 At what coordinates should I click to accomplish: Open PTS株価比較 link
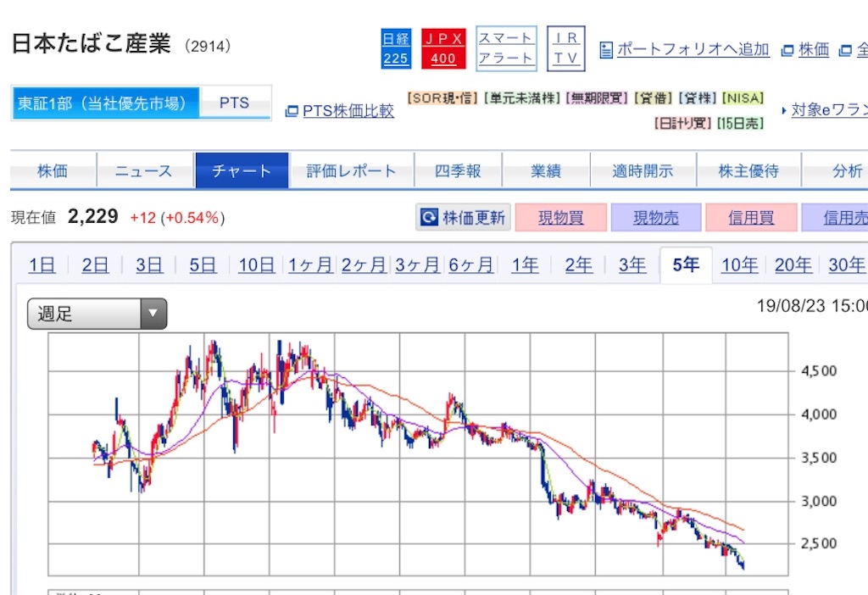348,111
